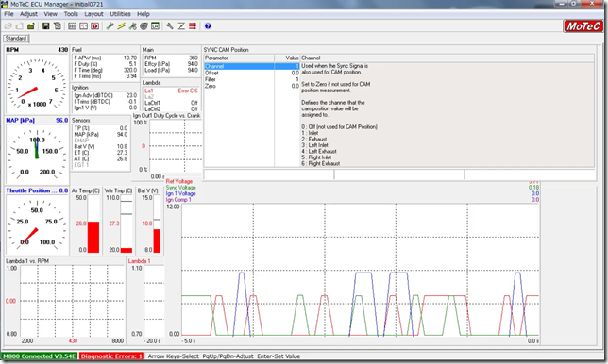This screenshot has width=608, height=364.
Task: Click the table view toolbar icon
Action: pyautogui.click(x=72, y=26)
